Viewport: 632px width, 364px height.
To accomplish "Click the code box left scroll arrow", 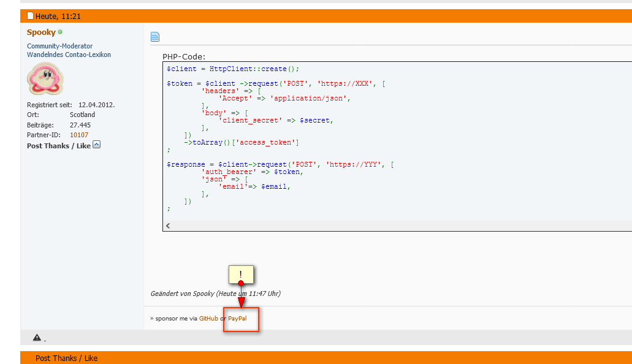I will pyautogui.click(x=168, y=226).
